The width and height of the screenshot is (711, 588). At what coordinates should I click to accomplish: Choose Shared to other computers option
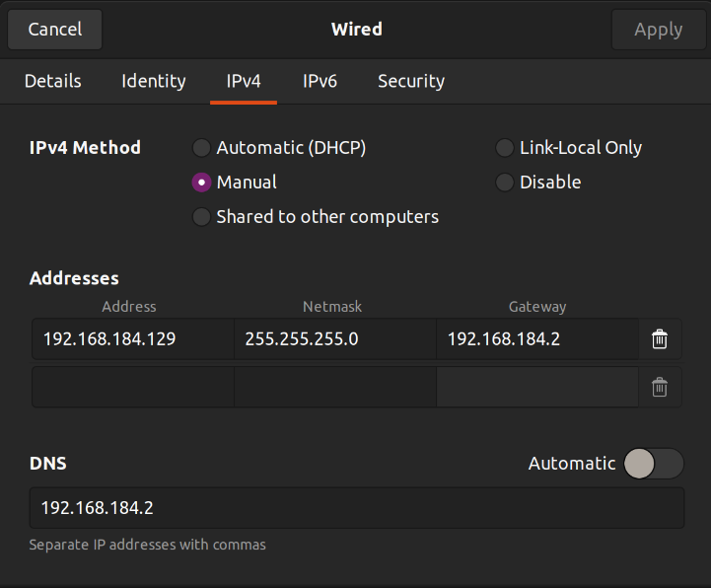pos(201,217)
